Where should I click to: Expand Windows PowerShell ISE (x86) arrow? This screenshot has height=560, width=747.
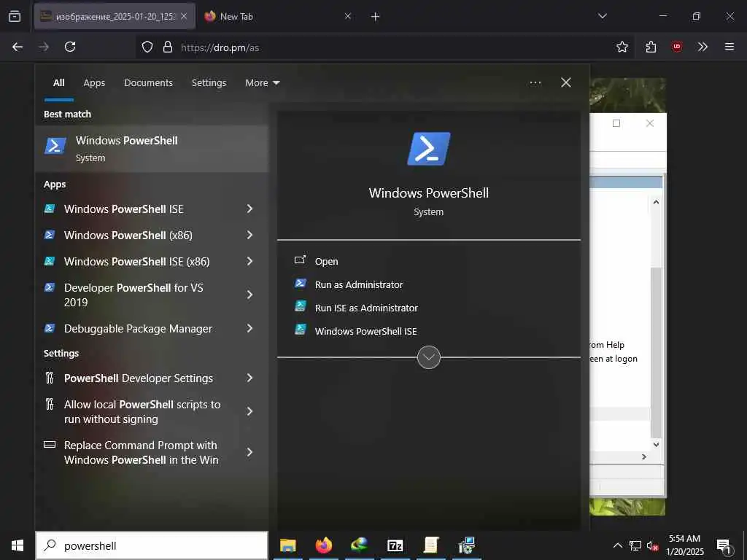tap(249, 262)
